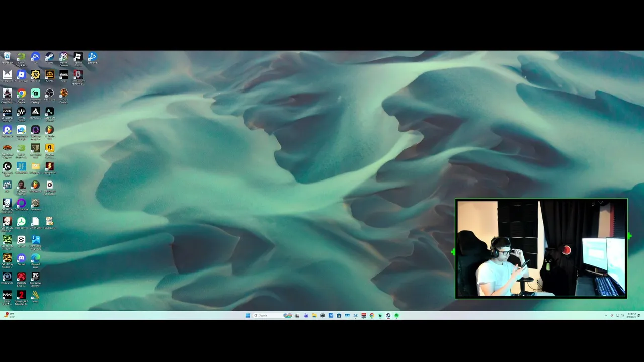Viewport: 644px width, 362px height.
Task: Select the Battlefield desktop shortcut with BF logo
Action: click(x=21, y=168)
